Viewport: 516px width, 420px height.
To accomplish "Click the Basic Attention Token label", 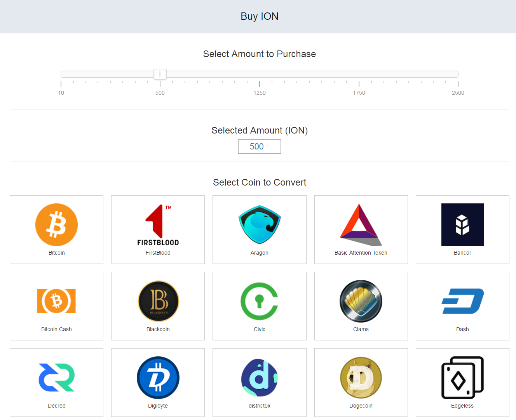I will 361,253.
